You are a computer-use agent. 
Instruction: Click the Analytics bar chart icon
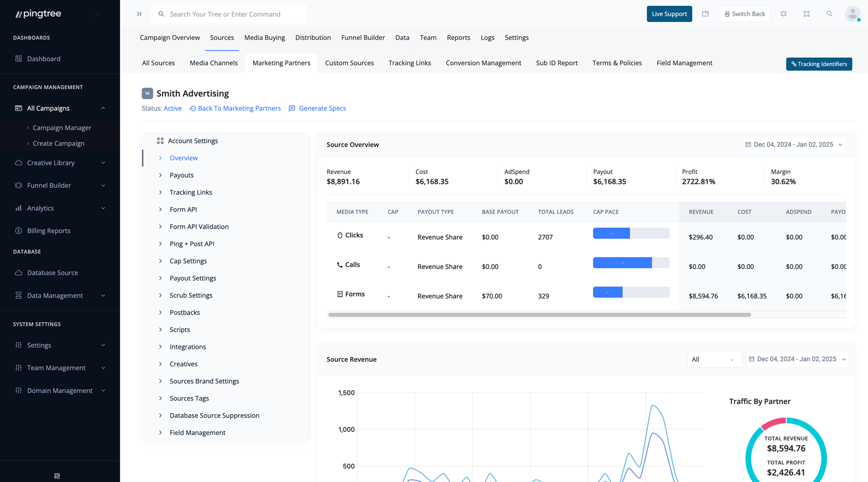tap(18, 208)
